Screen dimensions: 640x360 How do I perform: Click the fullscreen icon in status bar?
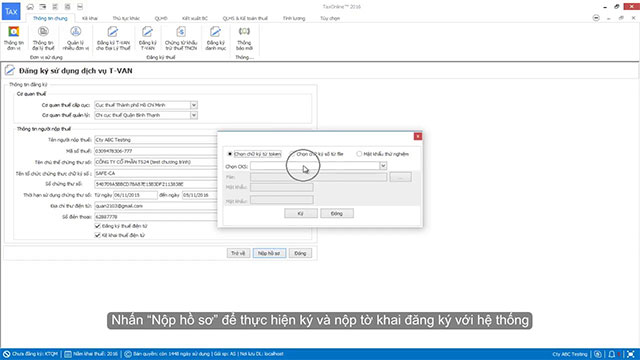click(x=631, y=354)
